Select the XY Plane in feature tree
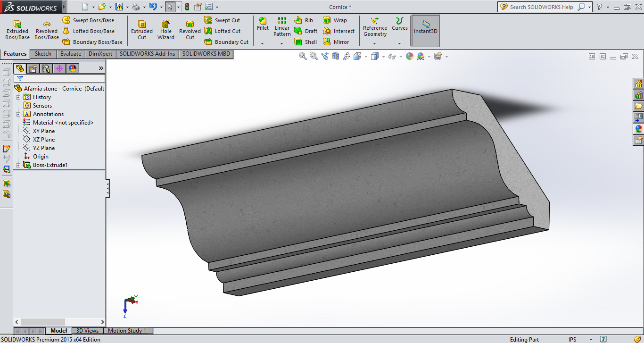 tap(43, 131)
